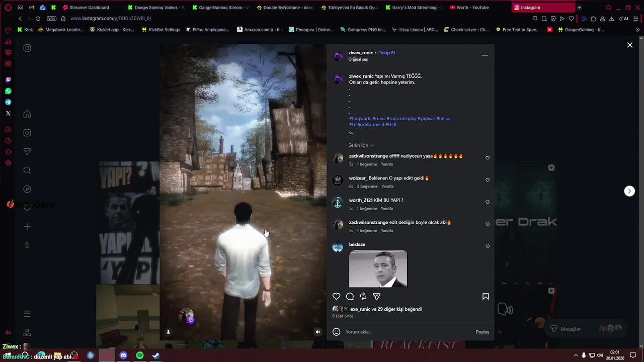This screenshot has height=362, width=644.
Task: Open a new browser tab with plus
Action: click(x=580, y=8)
